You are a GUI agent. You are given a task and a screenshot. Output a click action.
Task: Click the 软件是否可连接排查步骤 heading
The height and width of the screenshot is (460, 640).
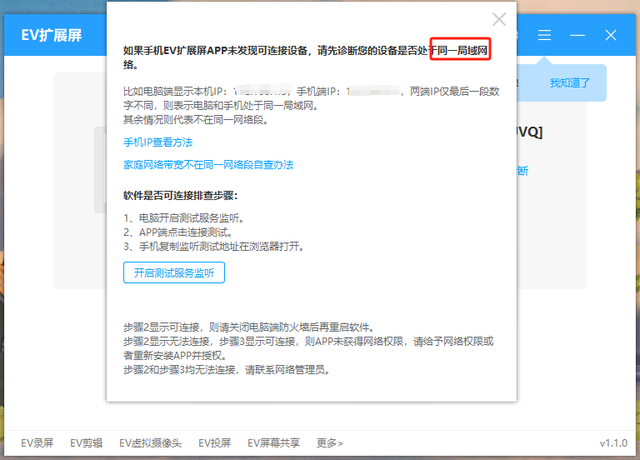180,196
